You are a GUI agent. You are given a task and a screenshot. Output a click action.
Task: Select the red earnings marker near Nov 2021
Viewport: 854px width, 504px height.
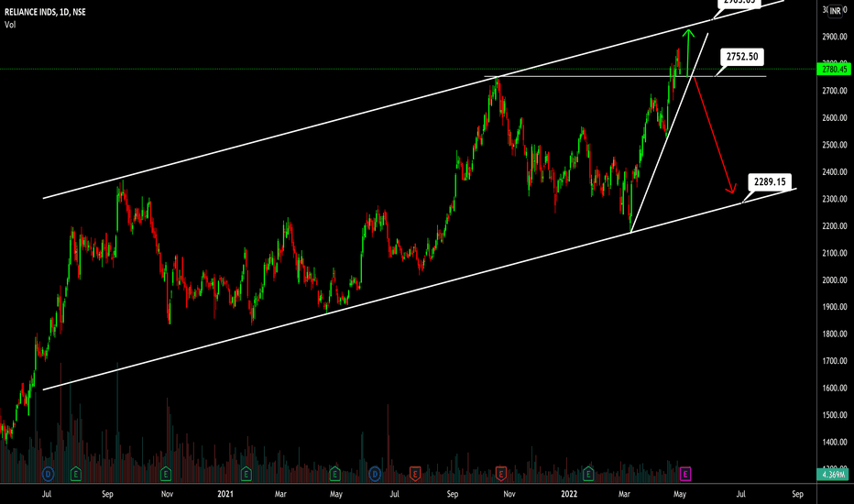[x=500, y=474]
